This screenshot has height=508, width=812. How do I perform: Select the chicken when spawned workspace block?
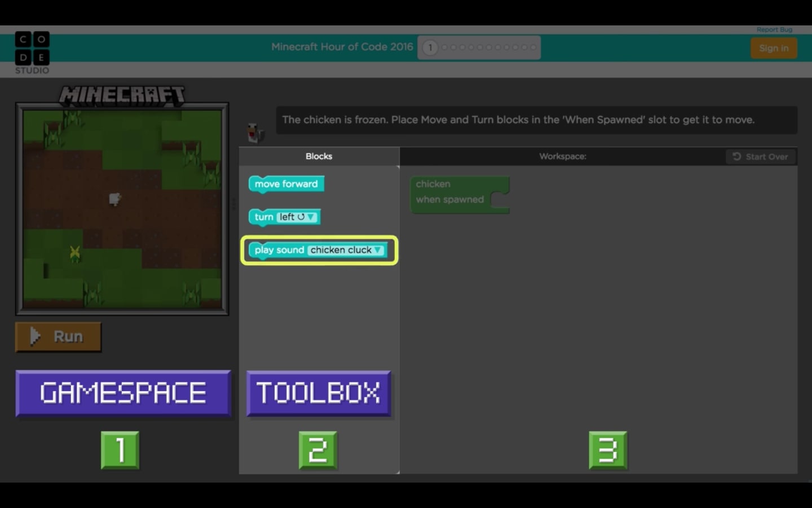click(460, 195)
